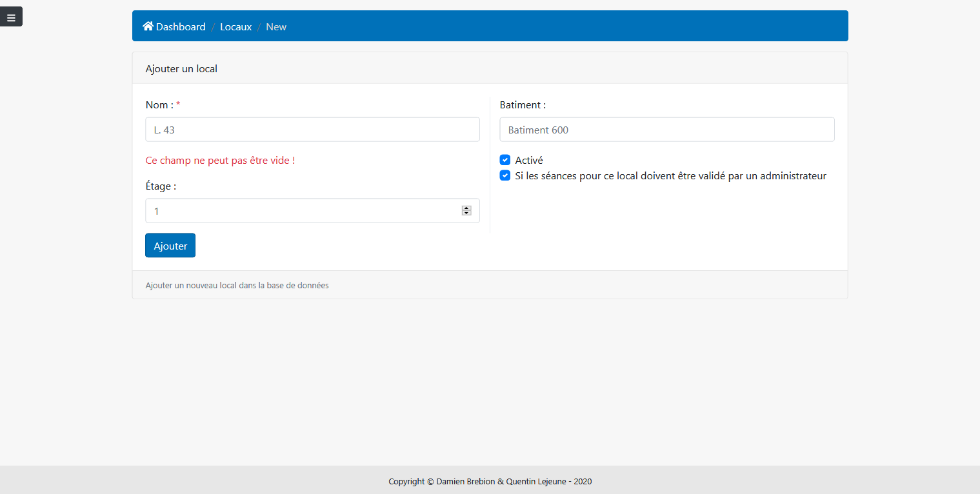Screen dimensions: 980x494
Task: Focus the Nom input field
Action: [x=312, y=130]
